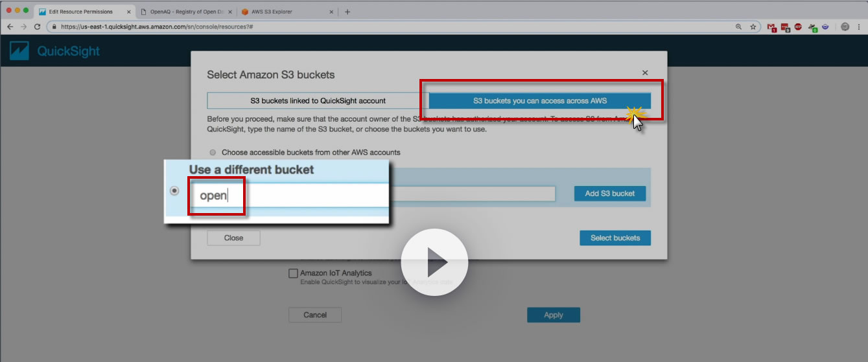This screenshot has height=362, width=868.
Task: Click the red extension icon with badge 9
Action: [785, 27]
